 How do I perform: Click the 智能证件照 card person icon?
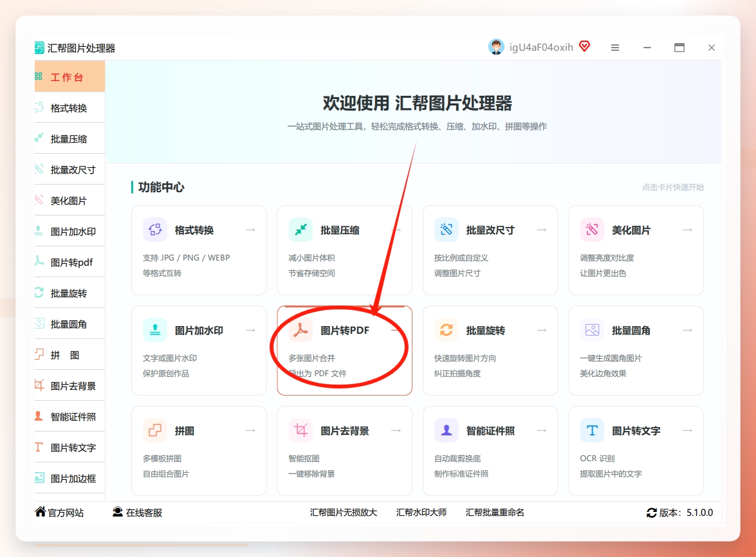point(447,430)
